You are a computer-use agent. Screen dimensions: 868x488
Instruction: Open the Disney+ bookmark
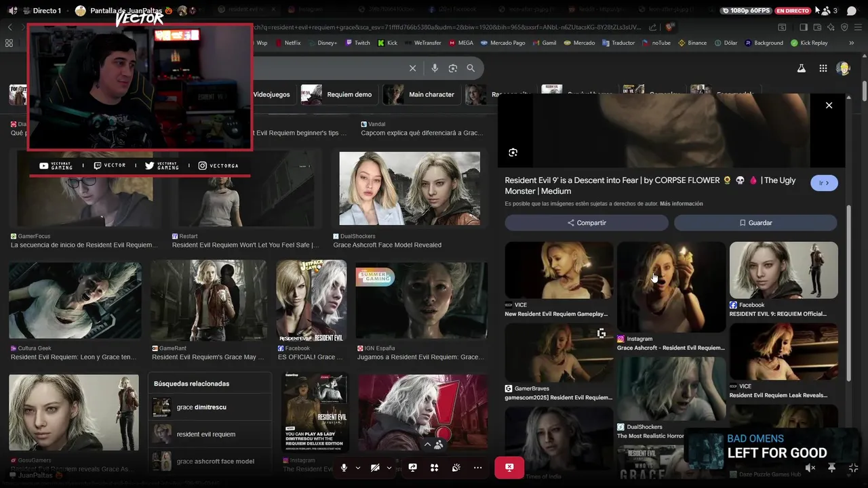click(322, 43)
